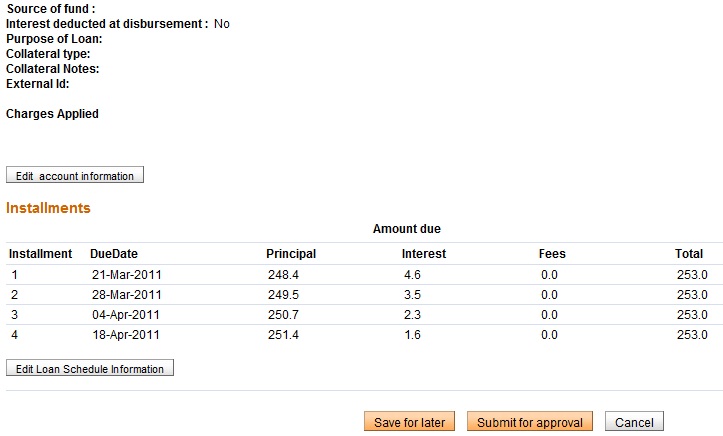The width and height of the screenshot is (723, 436).
Task: Click the 04-Apr-2011 due date cell
Action: coord(126,315)
